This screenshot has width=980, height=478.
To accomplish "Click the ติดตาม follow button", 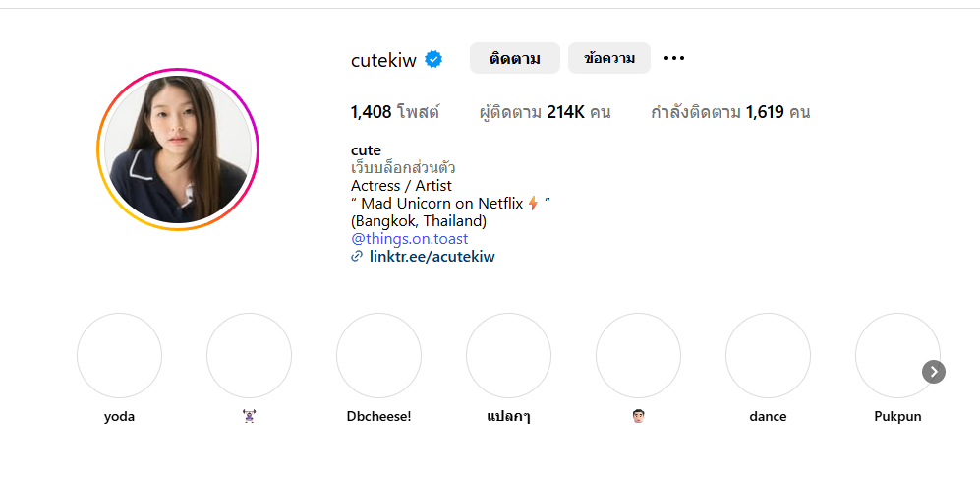I will tap(515, 58).
